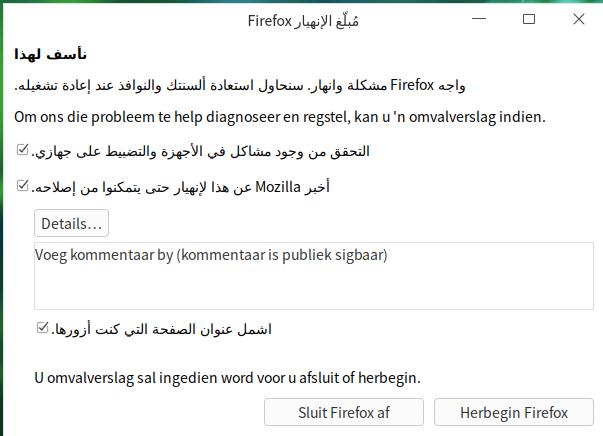Click the 'Om ons die probleem' sentence

(x=280, y=117)
